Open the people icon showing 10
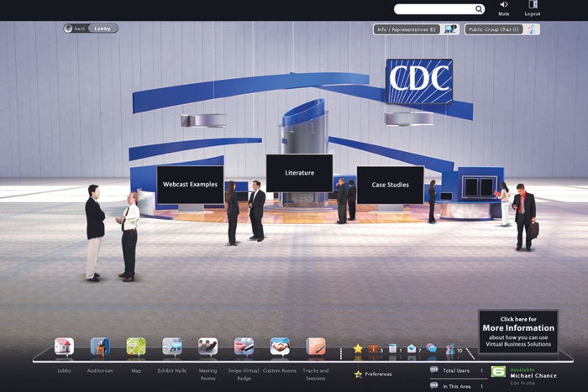Image resolution: width=588 pixels, height=392 pixels. pos(450,349)
